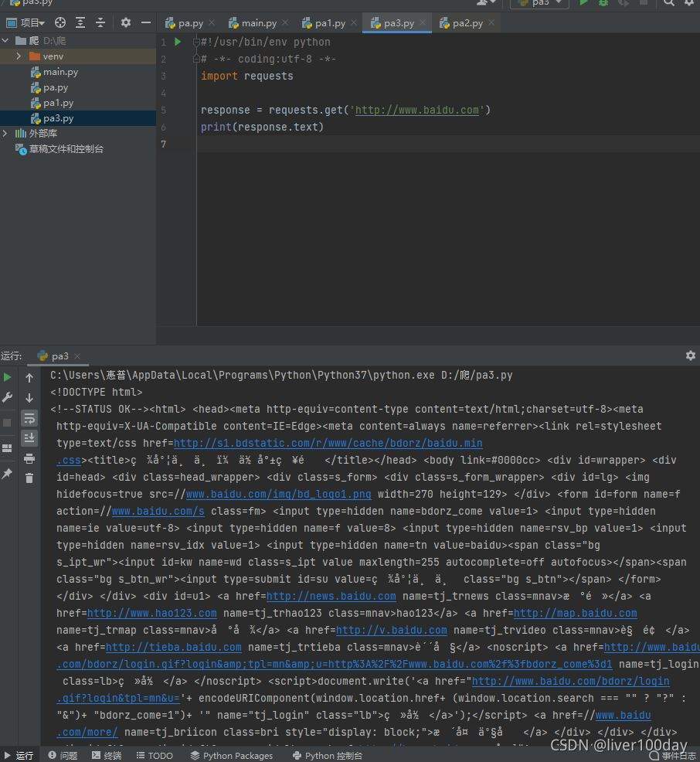Open the www.hao123.com link in console

tap(151, 614)
